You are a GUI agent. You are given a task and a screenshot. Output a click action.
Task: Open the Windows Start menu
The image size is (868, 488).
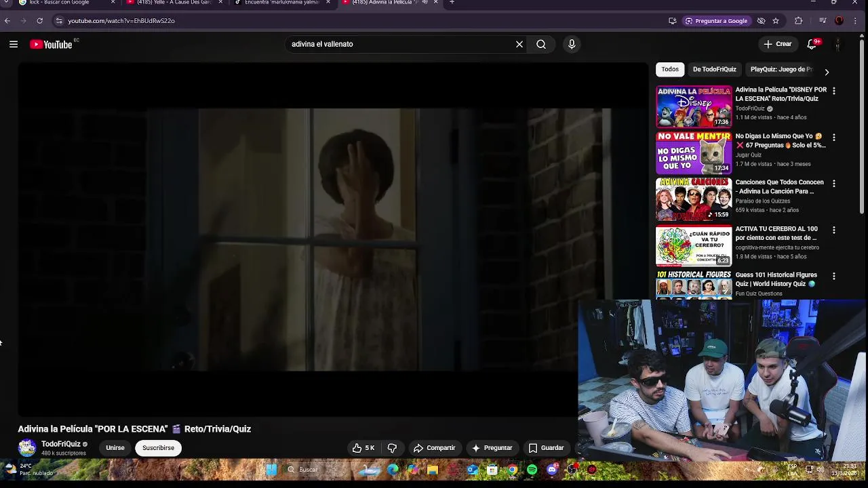point(271,469)
